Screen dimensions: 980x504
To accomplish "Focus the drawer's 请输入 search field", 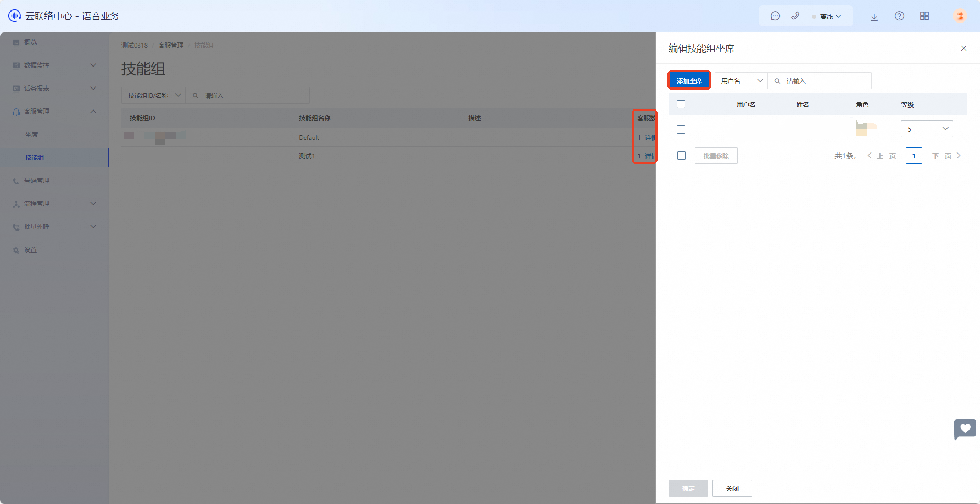I will pos(820,81).
